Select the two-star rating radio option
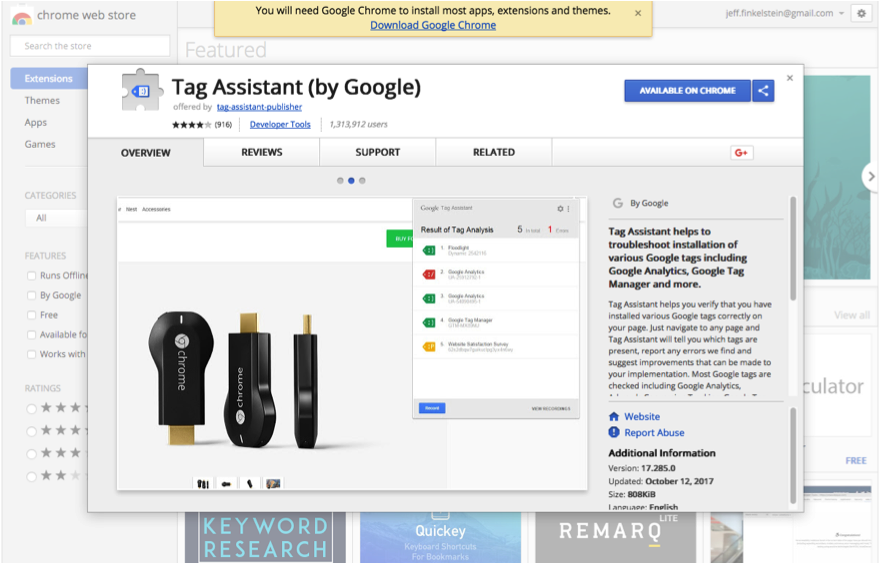 pyautogui.click(x=31, y=477)
